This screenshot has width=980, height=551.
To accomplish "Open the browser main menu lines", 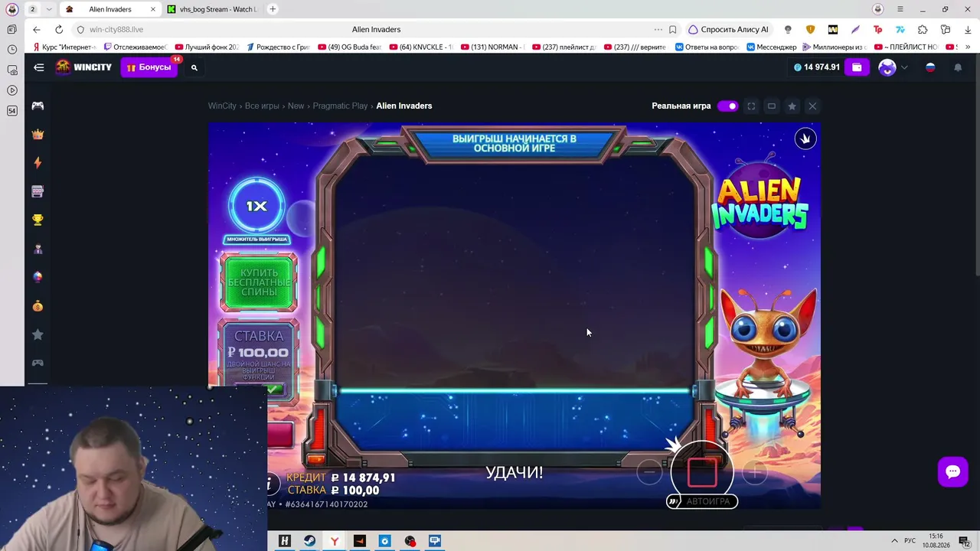I will tap(900, 9).
